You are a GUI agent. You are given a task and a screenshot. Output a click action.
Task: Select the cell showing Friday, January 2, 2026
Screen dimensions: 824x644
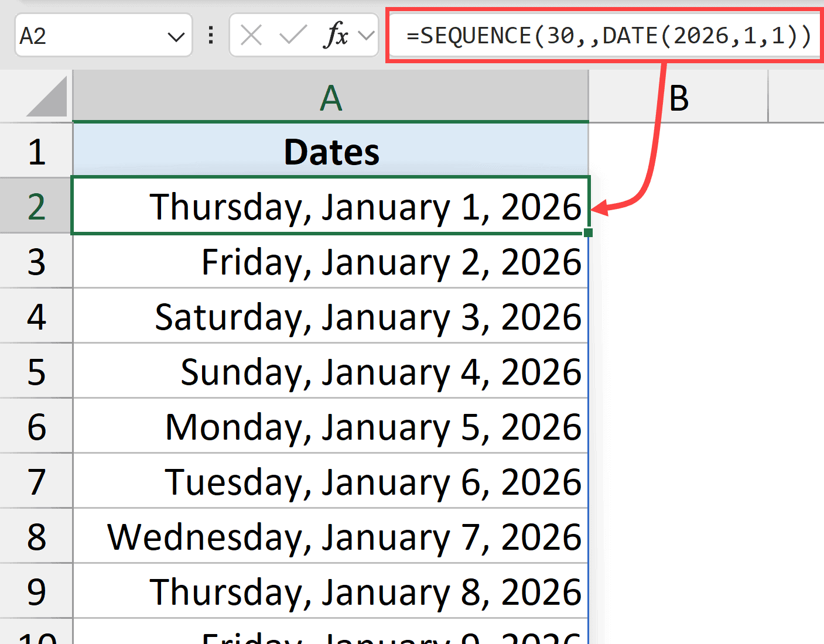[x=331, y=262]
